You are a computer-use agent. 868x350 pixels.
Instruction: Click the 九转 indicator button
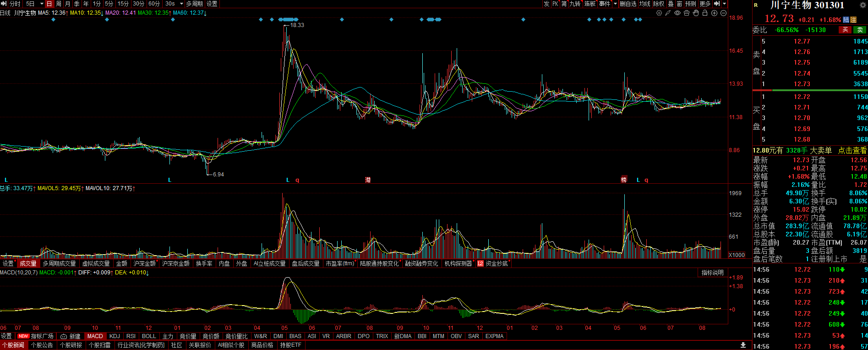click(x=575, y=4)
